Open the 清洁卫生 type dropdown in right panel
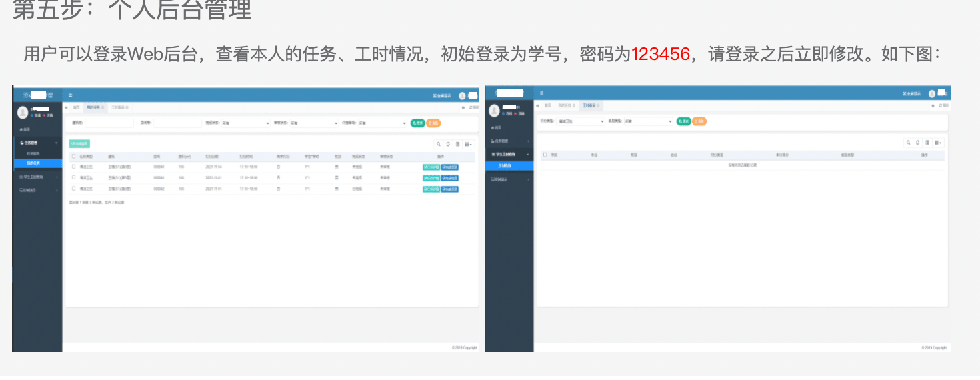Image resolution: width=980 pixels, height=380 pixels. click(580, 121)
